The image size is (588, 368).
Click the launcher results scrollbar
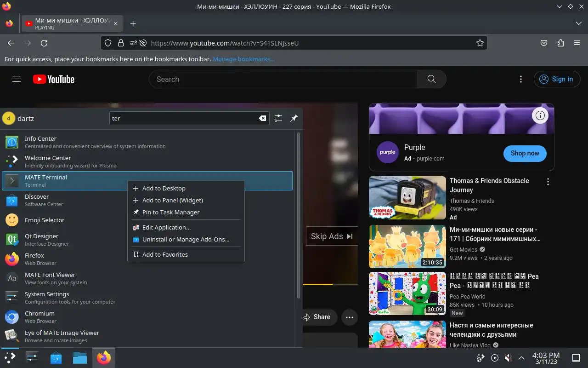(299, 216)
